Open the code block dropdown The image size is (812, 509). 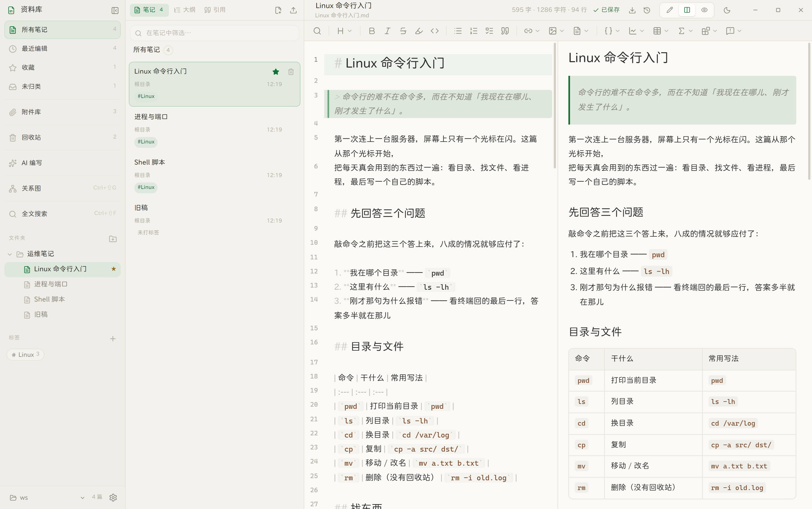tap(612, 31)
